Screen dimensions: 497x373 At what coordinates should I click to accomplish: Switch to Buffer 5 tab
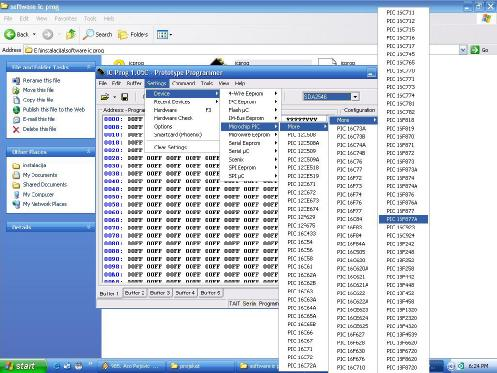click(x=211, y=293)
